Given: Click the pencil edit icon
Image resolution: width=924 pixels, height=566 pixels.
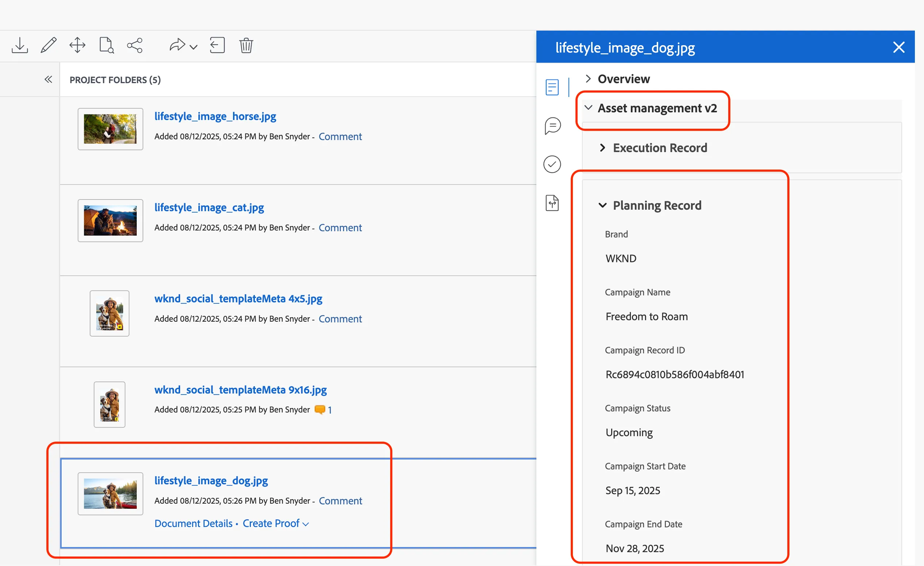Looking at the screenshot, I should click(x=49, y=46).
